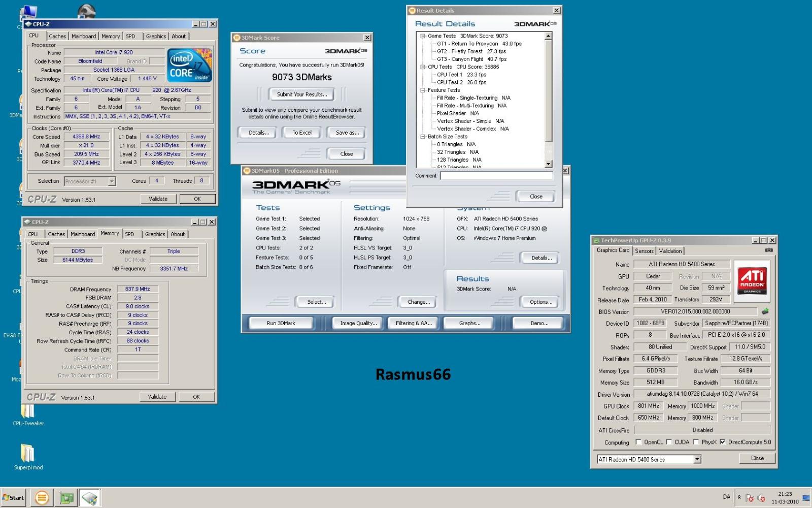Click the Result Details scrollbar down arrow
The image size is (812, 508).
click(548, 164)
